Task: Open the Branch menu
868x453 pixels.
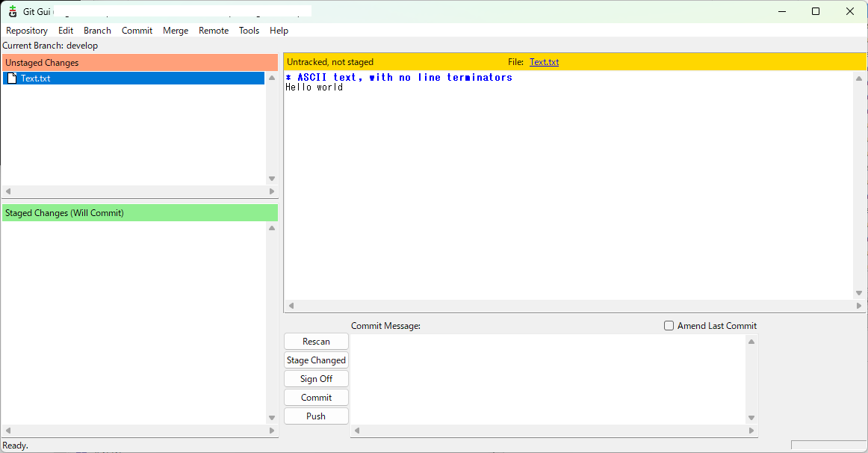Action: [97, 31]
